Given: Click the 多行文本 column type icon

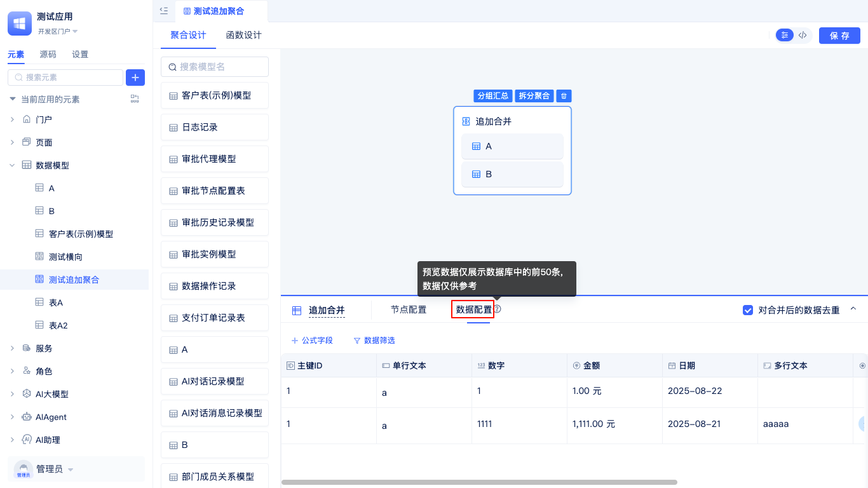Looking at the screenshot, I should [767, 366].
